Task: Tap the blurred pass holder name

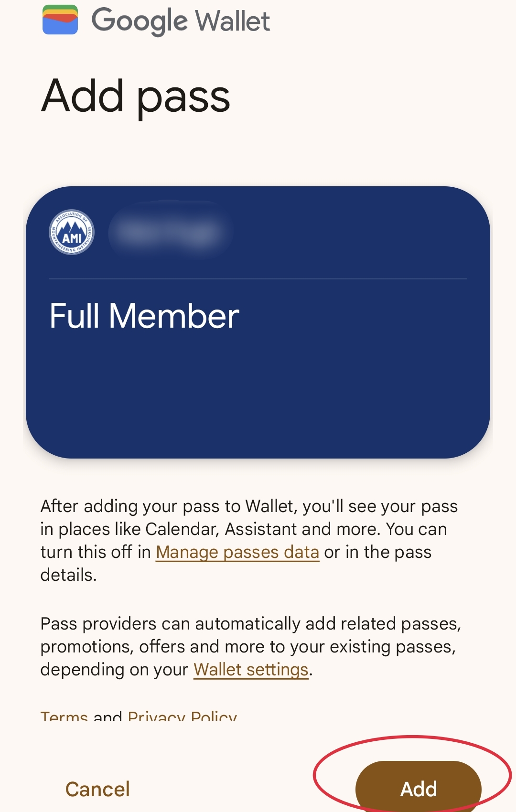Action: tap(170, 232)
